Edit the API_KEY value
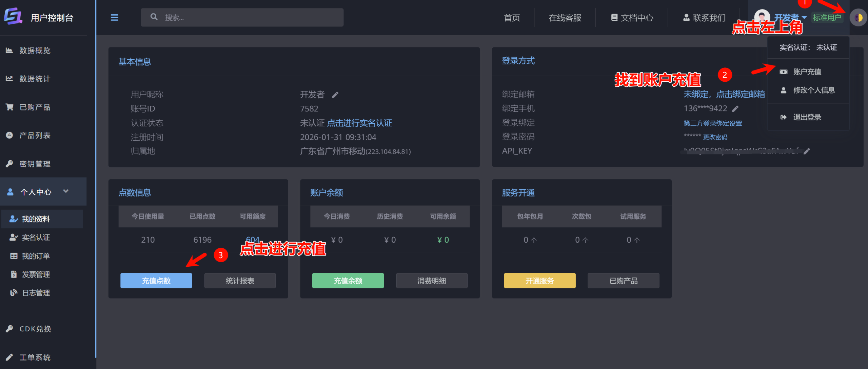868x369 pixels. coord(807,151)
